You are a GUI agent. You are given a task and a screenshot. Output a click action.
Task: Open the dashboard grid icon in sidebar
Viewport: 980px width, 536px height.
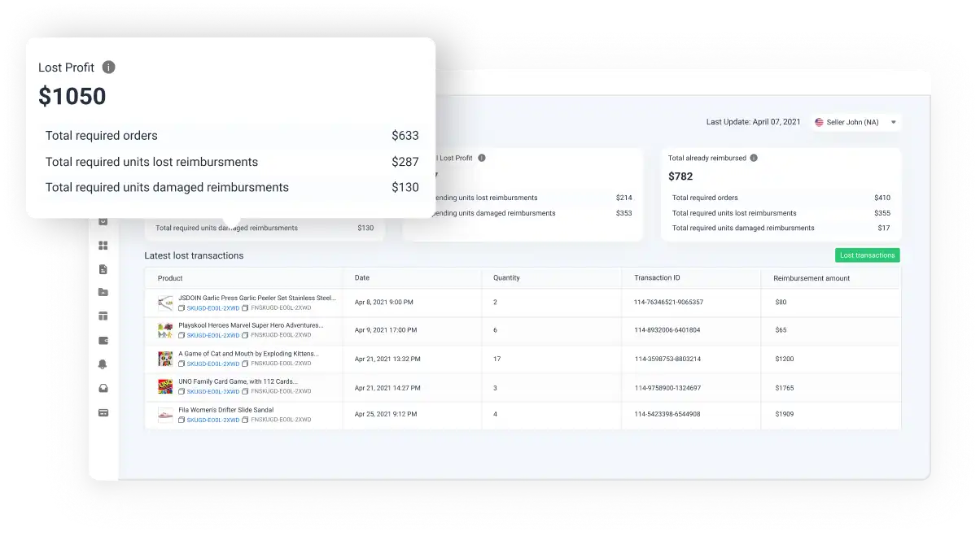pyautogui.click(x=103, y=246)
